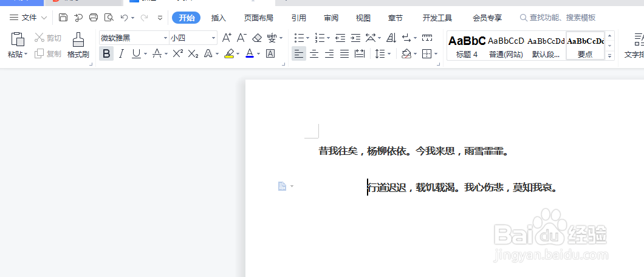This screenshot has height=277, width=644.
Task: Switch to the 页面布局 (Page Layout) tab
Action: (258, 18)
